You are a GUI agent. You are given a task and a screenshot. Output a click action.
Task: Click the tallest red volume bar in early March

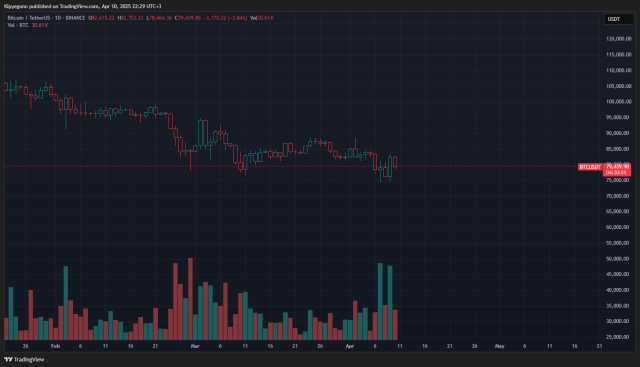point(190,299)
